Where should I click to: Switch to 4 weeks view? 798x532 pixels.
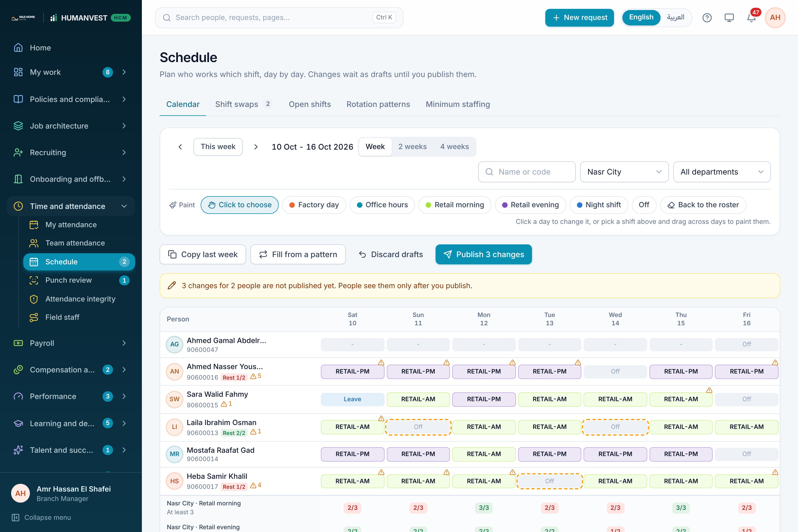(454, 147)
